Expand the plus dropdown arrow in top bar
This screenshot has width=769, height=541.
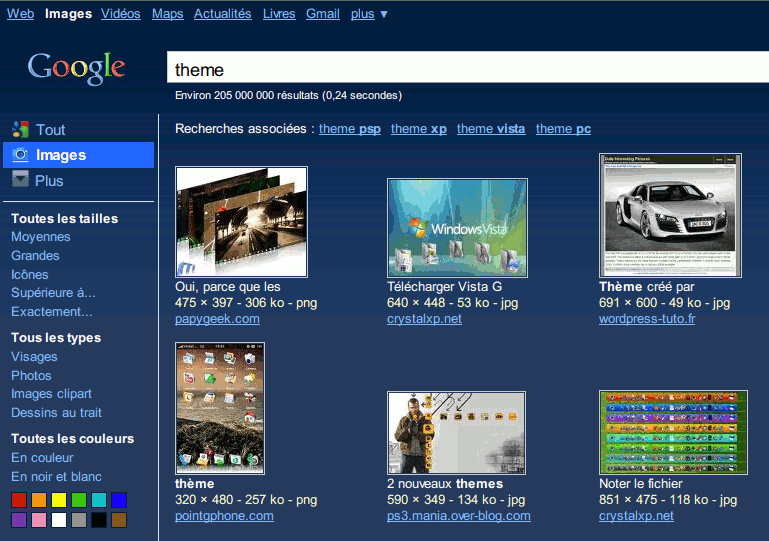(384, 14)
